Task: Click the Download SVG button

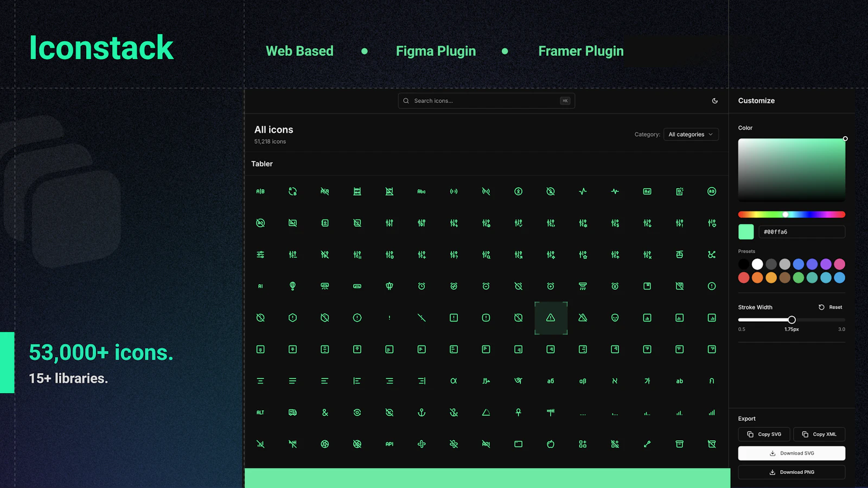Action: coord(792,453)
